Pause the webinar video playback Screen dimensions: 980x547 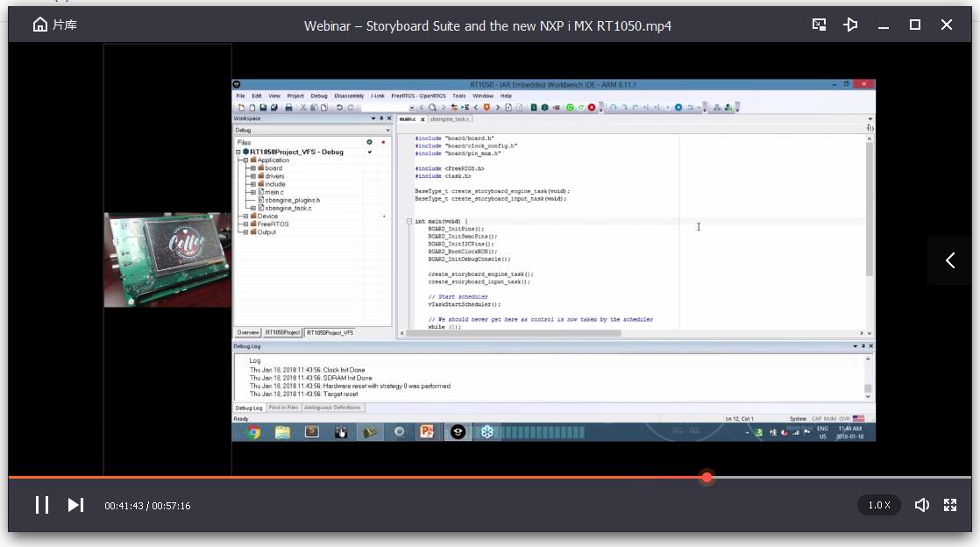[x=42, y=505]
